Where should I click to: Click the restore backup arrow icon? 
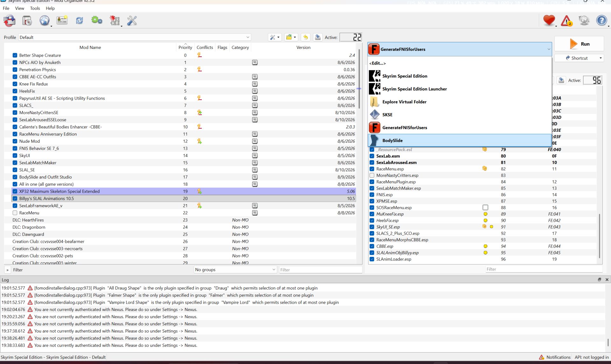(305, 37)
